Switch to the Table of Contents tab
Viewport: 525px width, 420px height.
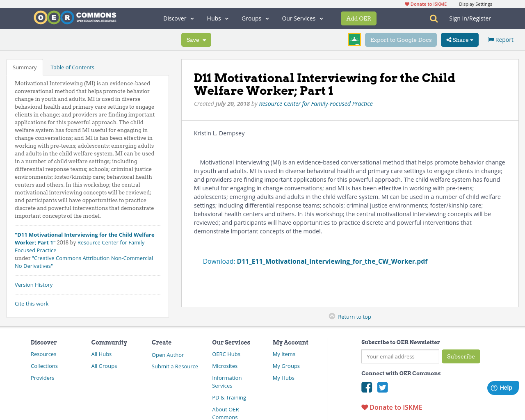click(72, 66)
